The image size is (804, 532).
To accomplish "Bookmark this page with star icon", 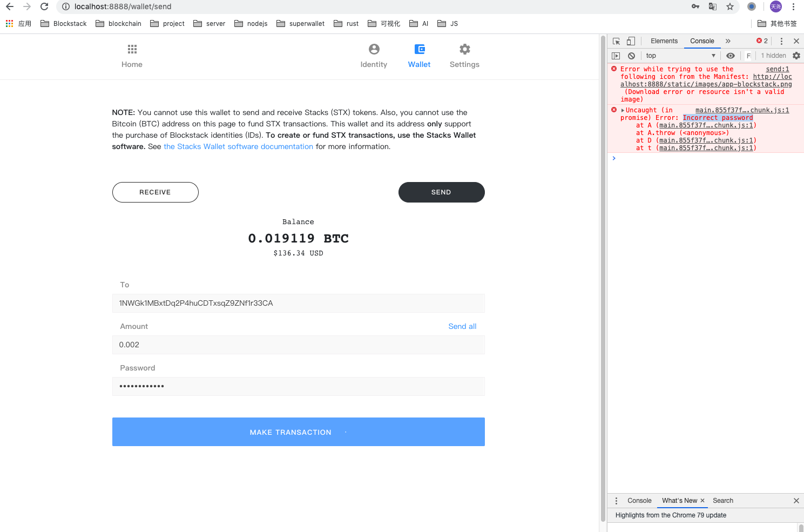I will click(730, 6).
